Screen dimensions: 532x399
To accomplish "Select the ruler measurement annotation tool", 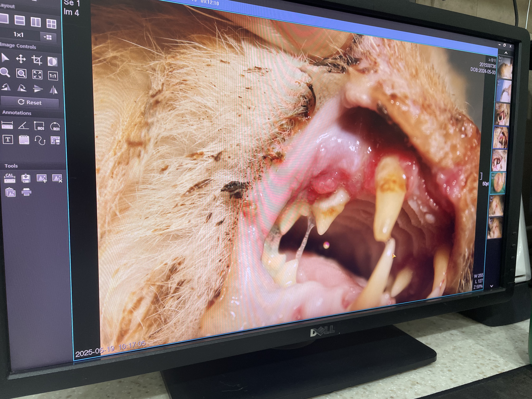I will [x=7, y=125].
